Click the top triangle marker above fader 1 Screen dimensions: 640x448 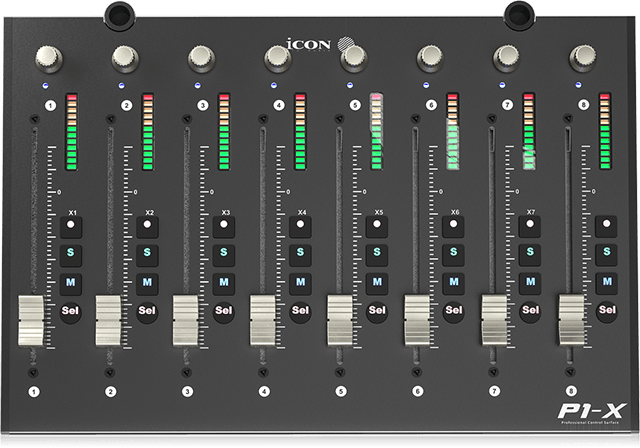(34, 119)
